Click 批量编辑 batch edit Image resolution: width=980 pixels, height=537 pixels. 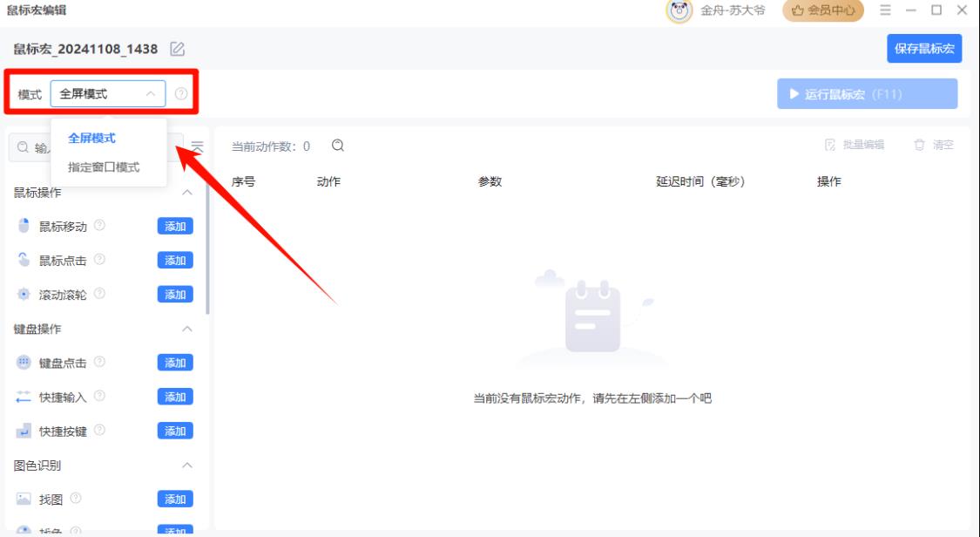pyautogui.click(x=855, y=145)
